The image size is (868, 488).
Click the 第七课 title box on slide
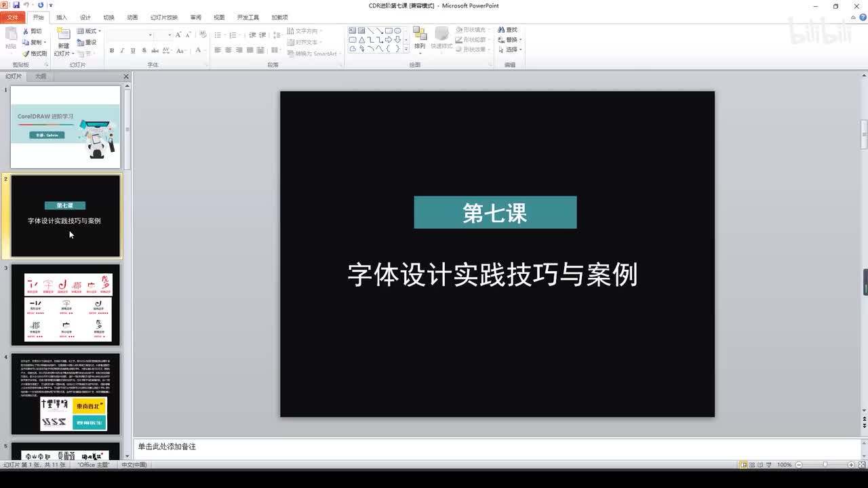point(495,213)
